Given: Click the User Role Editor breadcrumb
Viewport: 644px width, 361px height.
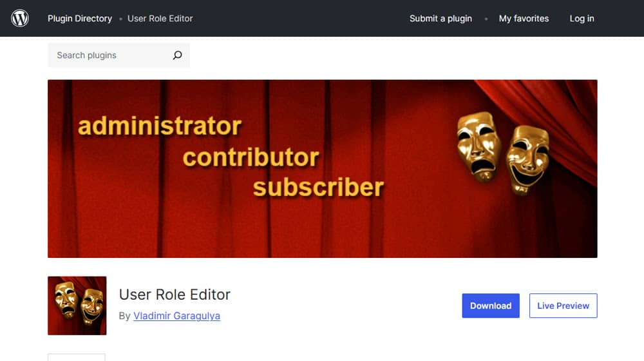Looking at the screenshot, I should 160,19.
